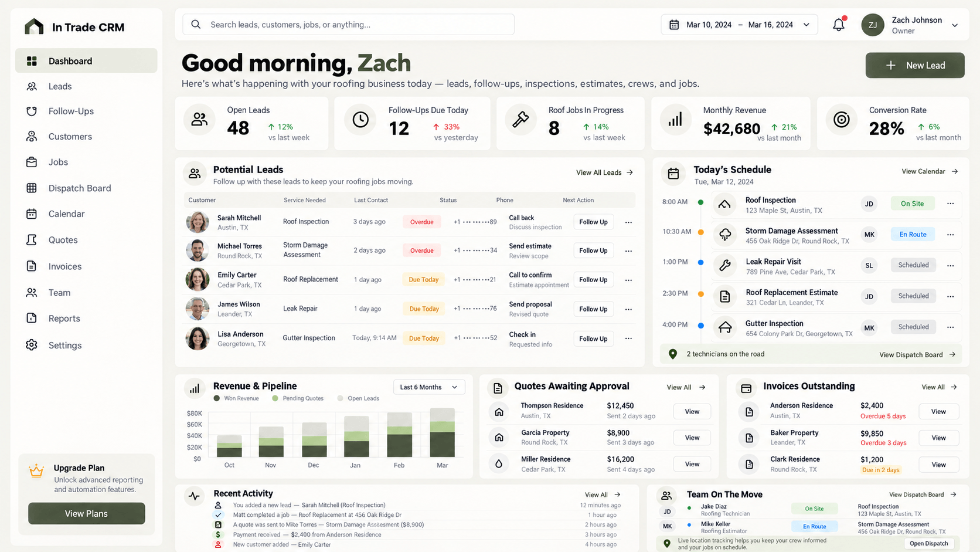Click the Today's Schedule calendar icon
The width and height of the screenshot is (980, 552).
673,174
